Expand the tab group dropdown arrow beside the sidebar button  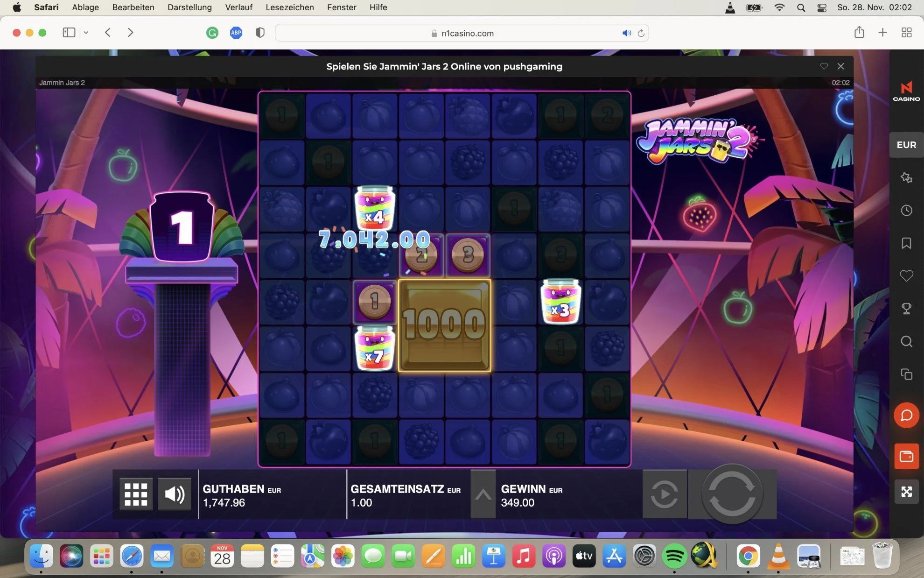tap(86, 33)
